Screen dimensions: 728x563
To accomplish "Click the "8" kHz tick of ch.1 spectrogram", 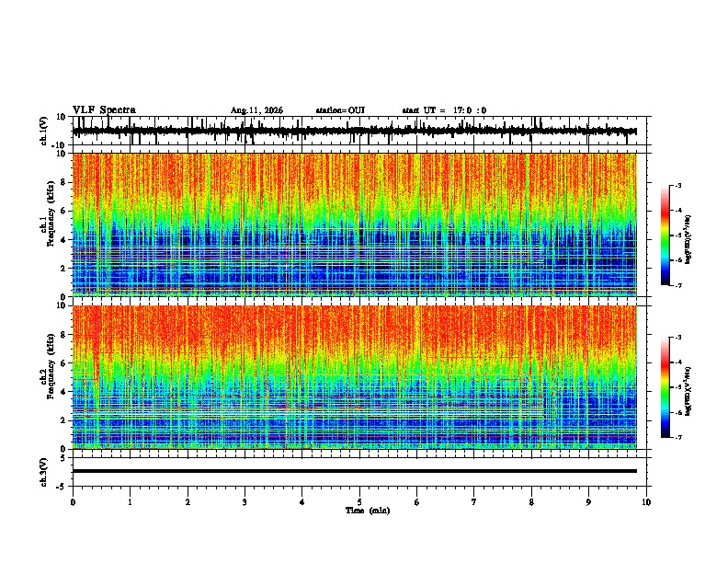I will pos(63,182).
